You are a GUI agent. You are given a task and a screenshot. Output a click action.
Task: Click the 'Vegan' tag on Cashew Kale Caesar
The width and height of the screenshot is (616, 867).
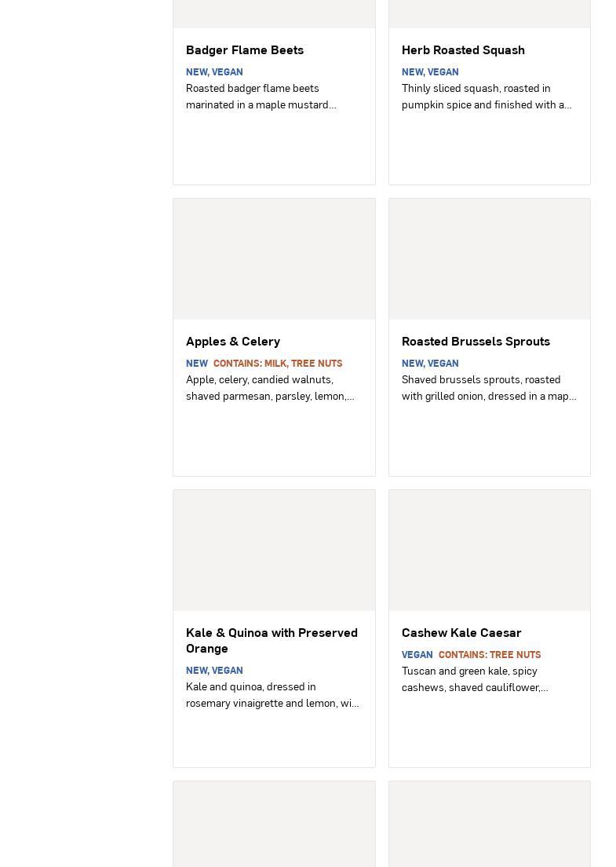[x=417, y=655]
